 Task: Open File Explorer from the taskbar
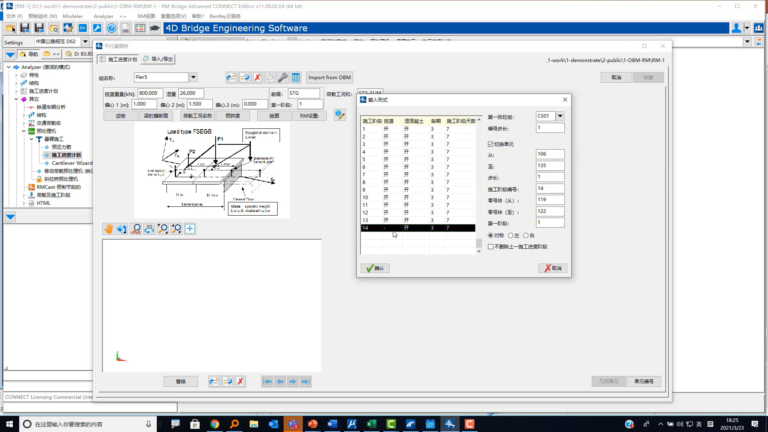pyautogui.click(x=254, y=424)
